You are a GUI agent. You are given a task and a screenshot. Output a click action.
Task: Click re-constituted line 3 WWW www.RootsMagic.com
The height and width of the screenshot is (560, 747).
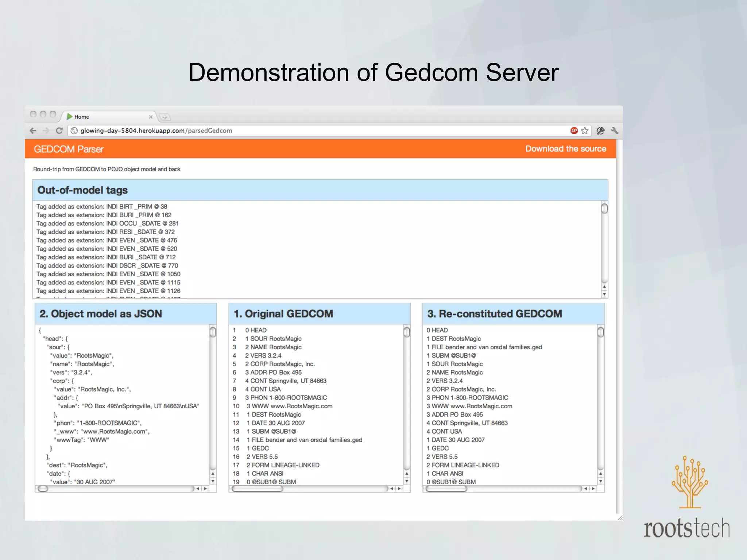469,406
